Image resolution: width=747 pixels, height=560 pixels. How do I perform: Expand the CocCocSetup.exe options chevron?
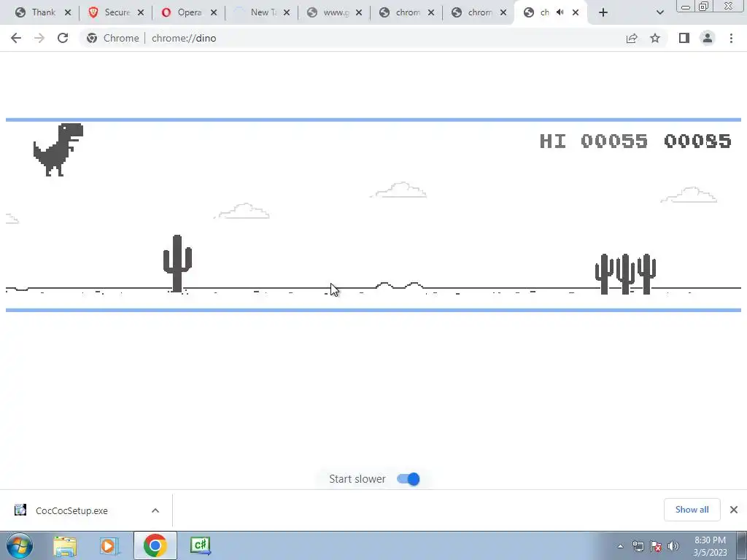click(155, 510)
